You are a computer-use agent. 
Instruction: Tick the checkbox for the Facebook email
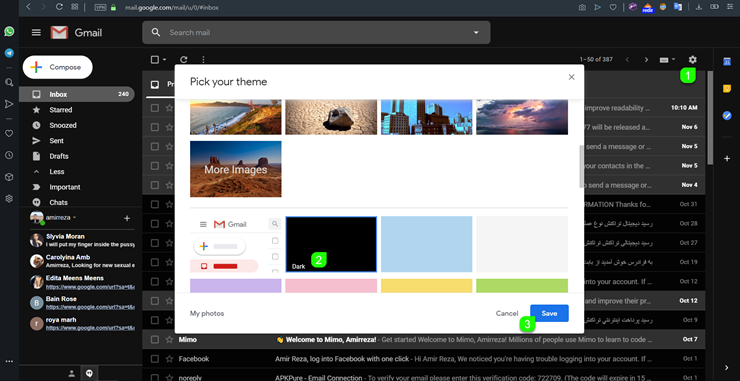click(x=154, y=359)
